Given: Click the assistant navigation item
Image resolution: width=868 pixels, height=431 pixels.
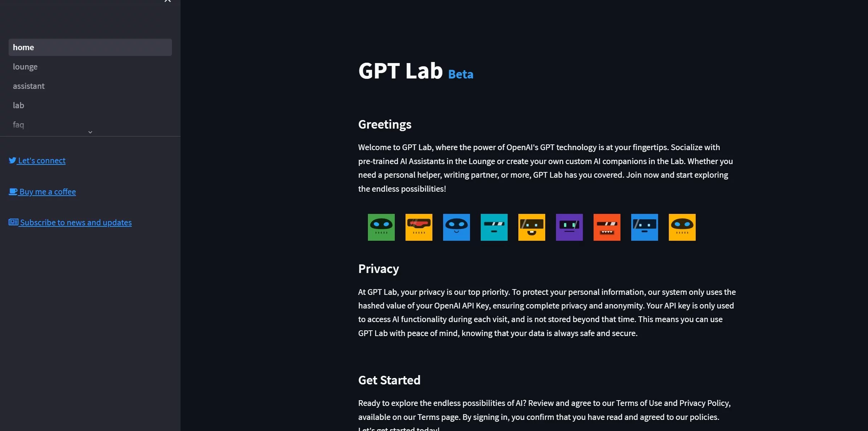Looking at the screenshot, I should (x=28, y=86).
